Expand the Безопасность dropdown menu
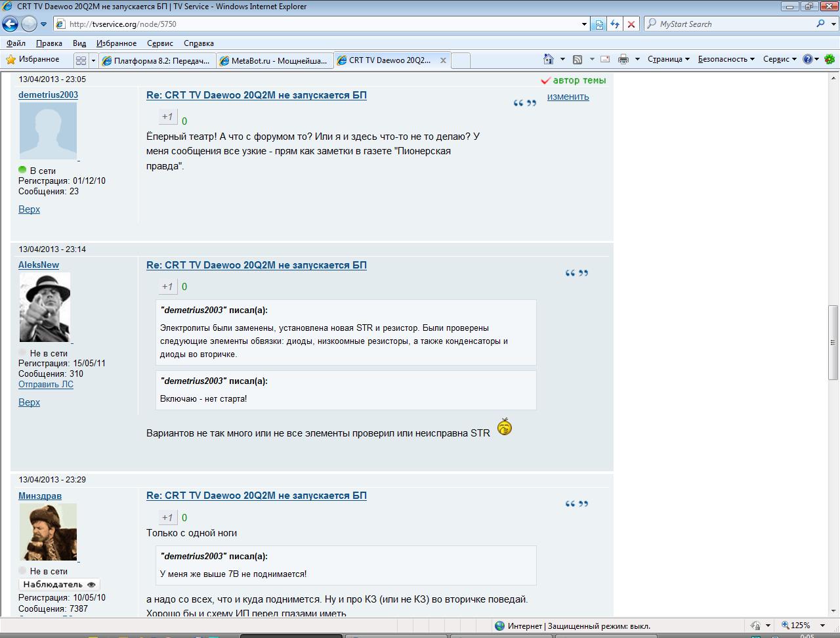Viewport: 840px width, 638px height. click(x=726, y=59)
